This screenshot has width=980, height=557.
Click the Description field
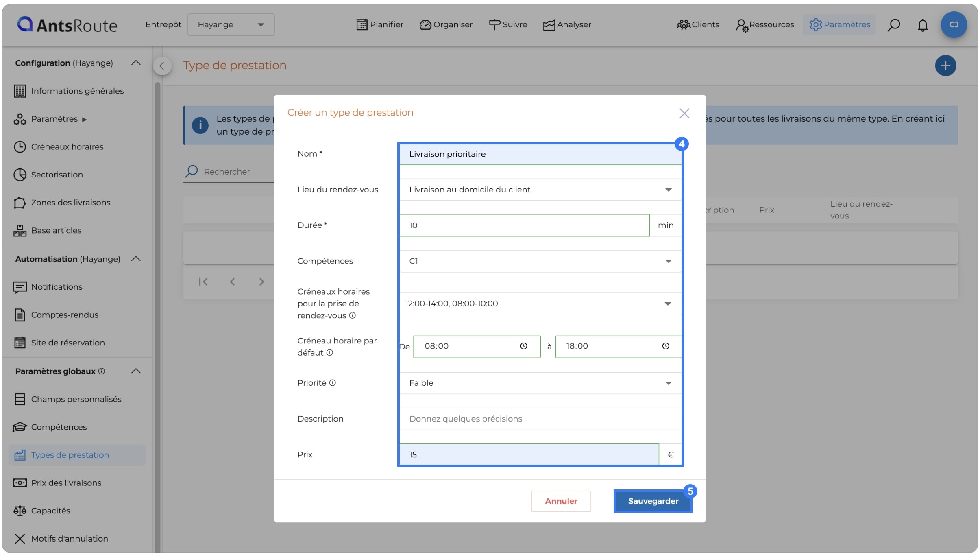(540, 419)
